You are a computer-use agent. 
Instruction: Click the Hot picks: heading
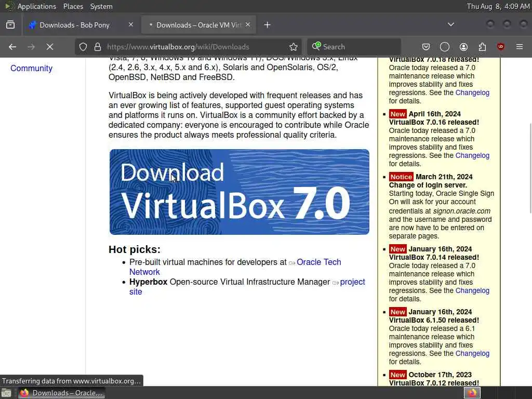135,249
